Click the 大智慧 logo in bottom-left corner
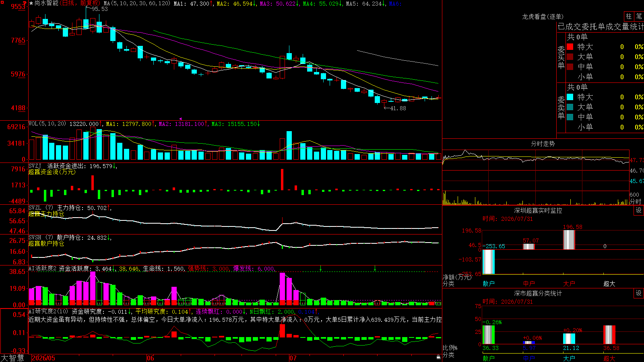The height and width of the screenshot is (362, 644). click(x=12, y=358)
